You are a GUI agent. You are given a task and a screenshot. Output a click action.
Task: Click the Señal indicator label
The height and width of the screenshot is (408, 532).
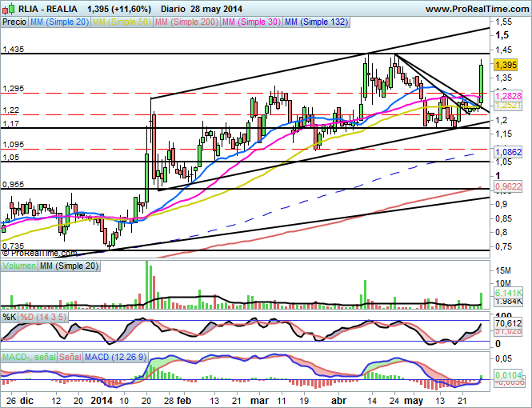pyautogui.click(x=70, y=355)
